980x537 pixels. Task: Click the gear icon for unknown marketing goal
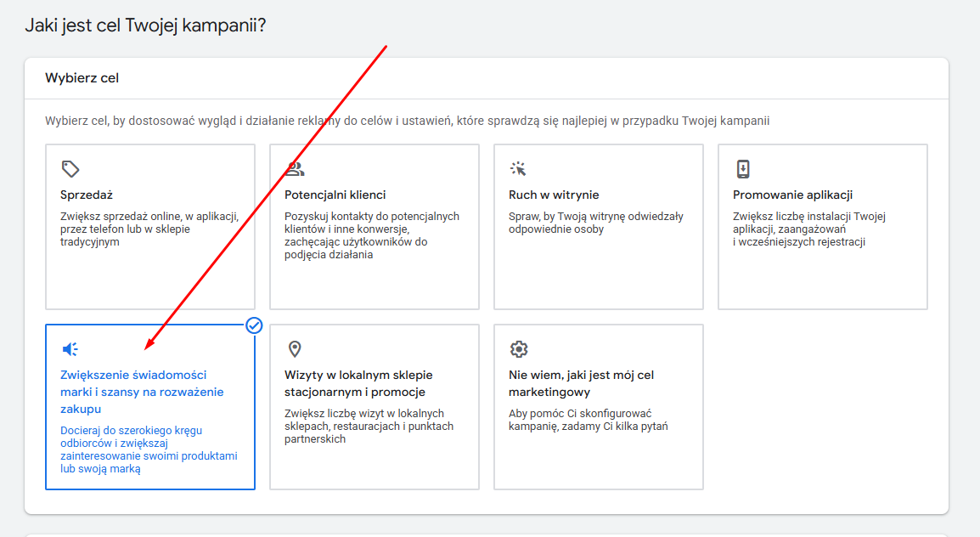[519, 349]
